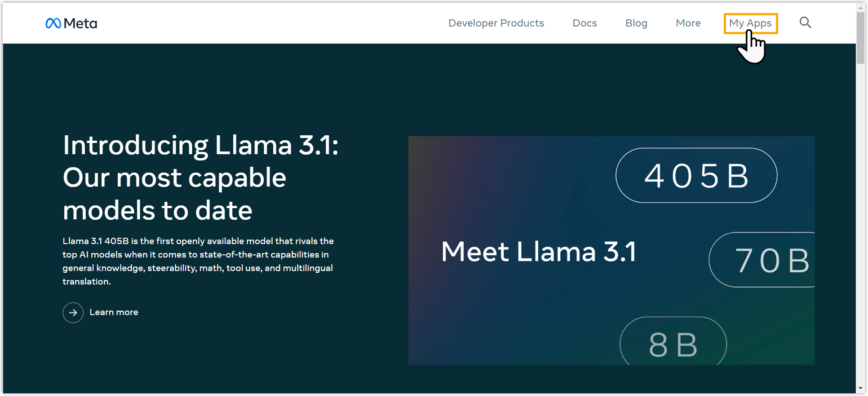This screenshot has width=868, height=396.
Task: Click the vertical scrollbar thumb
Action: pos(860,38)
